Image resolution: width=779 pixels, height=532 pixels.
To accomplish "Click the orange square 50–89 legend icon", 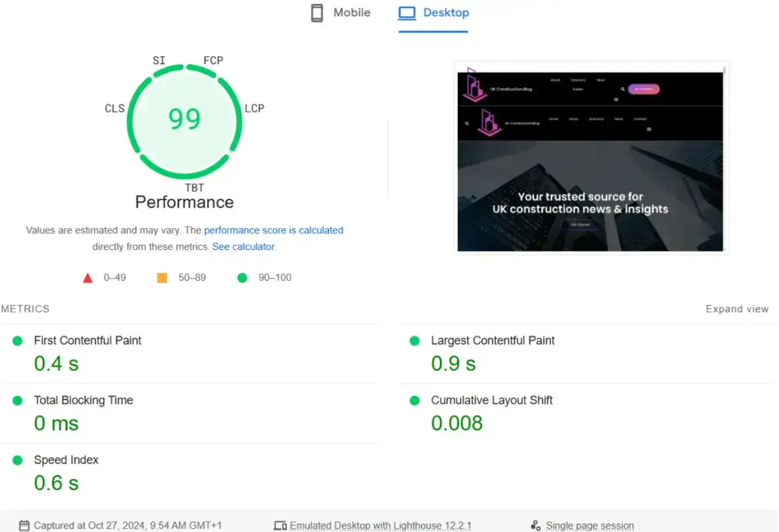I will point(162,277).
